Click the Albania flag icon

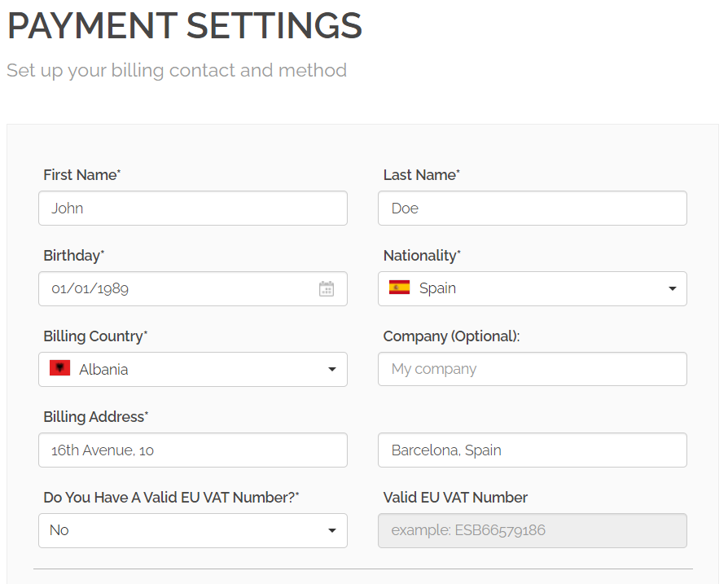(59, 368)
